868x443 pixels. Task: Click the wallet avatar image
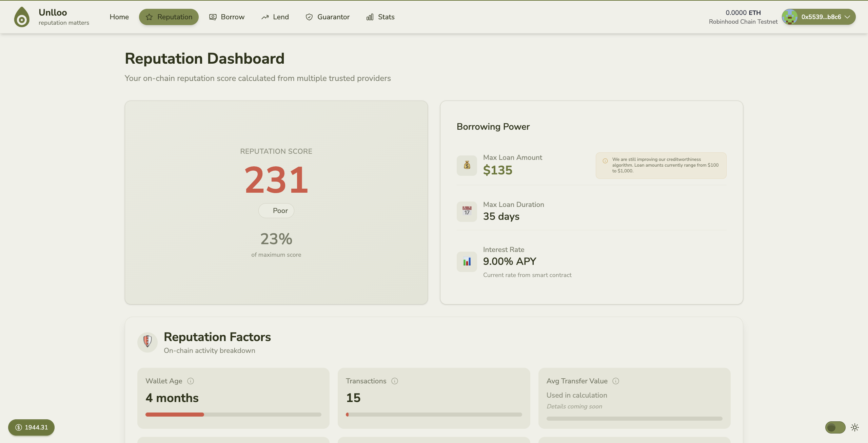point(790,17)
